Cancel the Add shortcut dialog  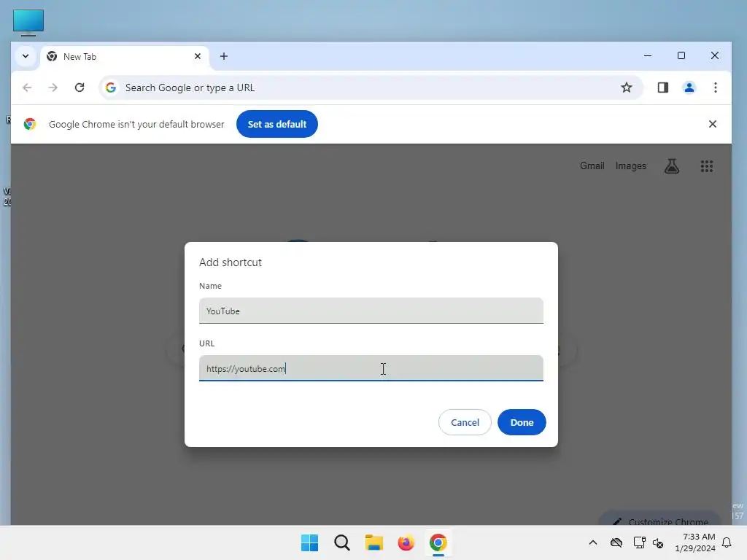pyautogui.click(x=465, y=422)
